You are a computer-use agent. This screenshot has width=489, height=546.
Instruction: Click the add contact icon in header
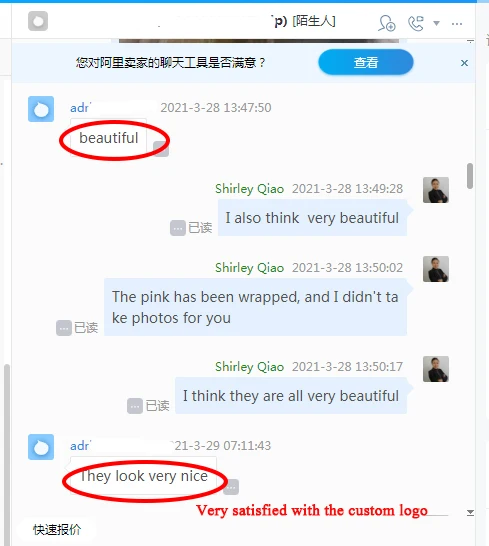387,23
